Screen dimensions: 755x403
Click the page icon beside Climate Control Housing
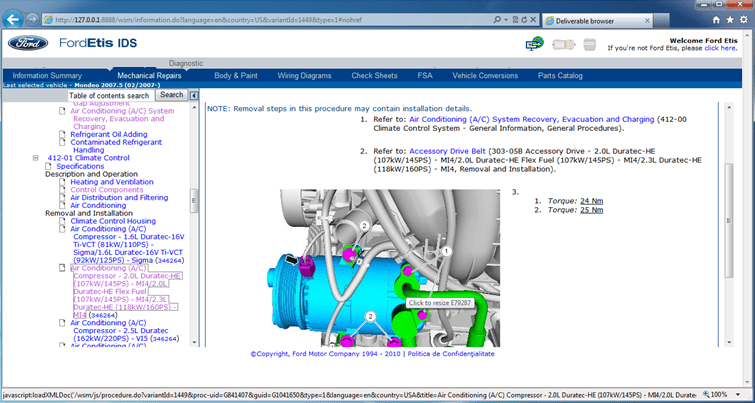[62, 221]
